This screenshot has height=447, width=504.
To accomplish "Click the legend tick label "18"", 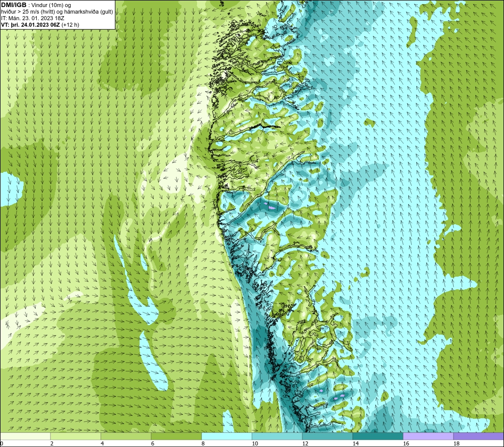I will tap(456, 443).
